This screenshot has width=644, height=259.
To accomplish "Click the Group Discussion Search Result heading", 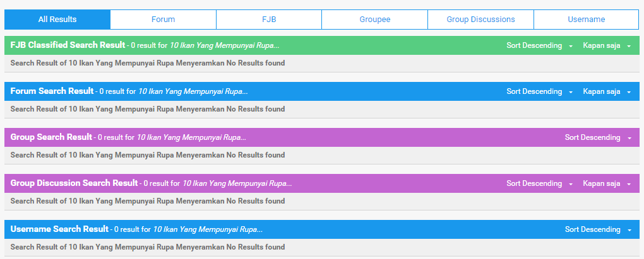I will pyautogui.click(x=74, y=183).
